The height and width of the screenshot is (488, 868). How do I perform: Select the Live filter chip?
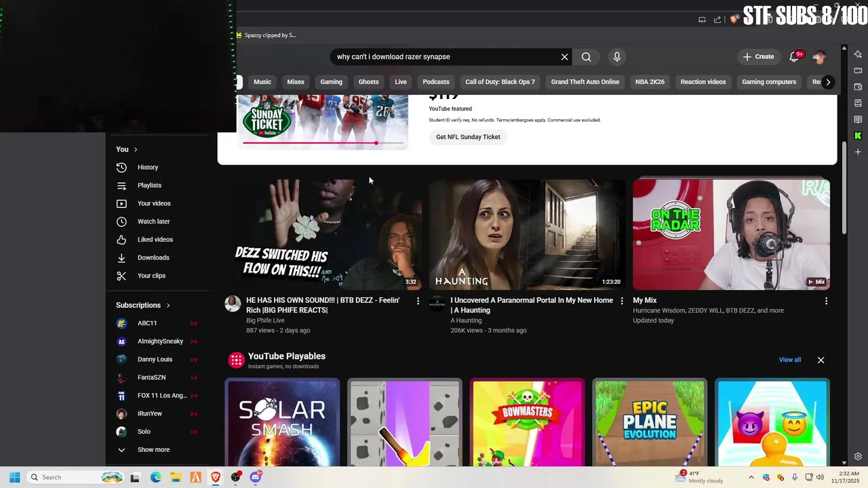click(x=401, y=82)
